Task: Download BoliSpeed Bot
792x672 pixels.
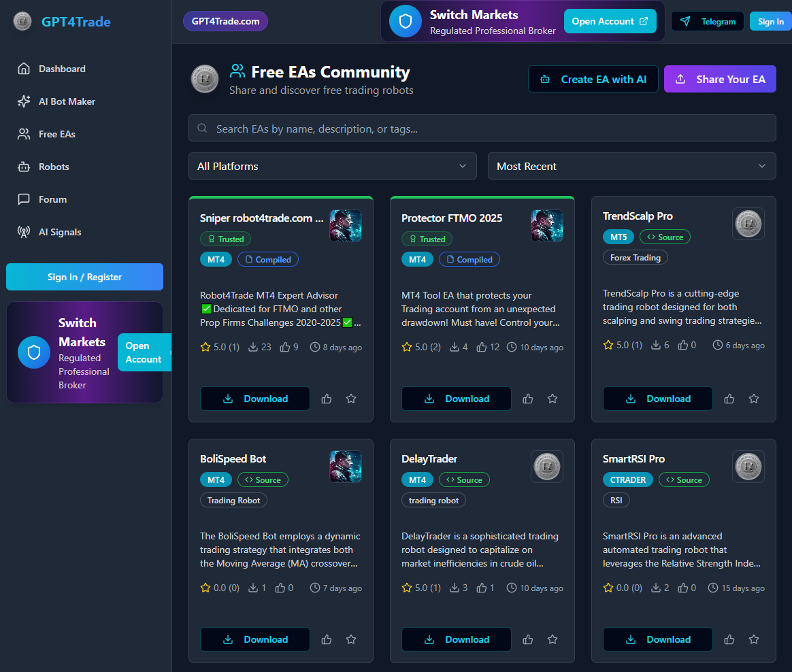Action: [255, 639]
